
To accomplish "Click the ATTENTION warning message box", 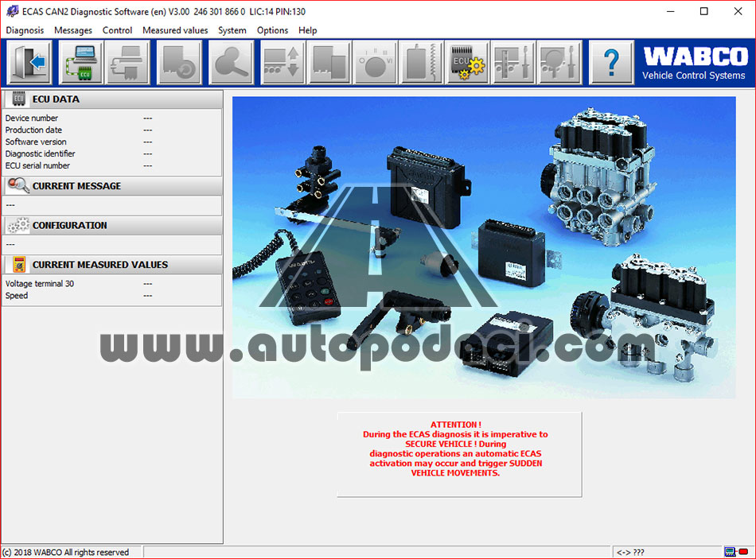I will tap(459, 454).
